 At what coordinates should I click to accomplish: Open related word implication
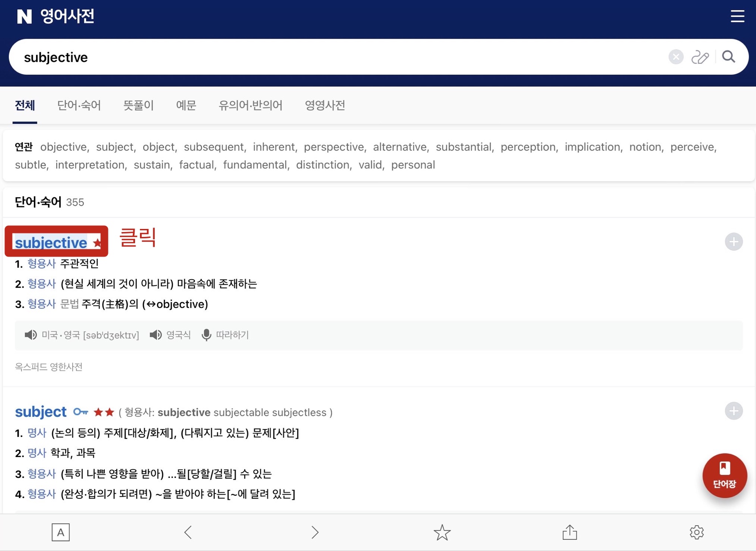coord(592,147)
